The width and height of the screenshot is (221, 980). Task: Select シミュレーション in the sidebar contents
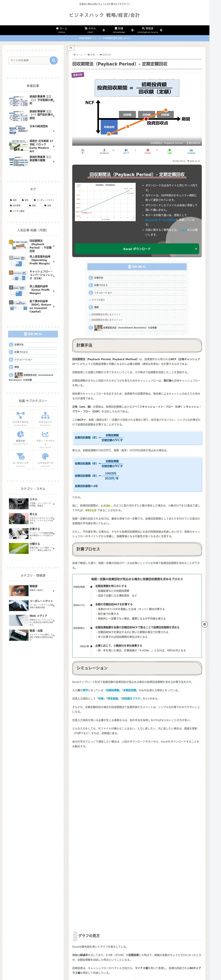(x=23, y=359)
